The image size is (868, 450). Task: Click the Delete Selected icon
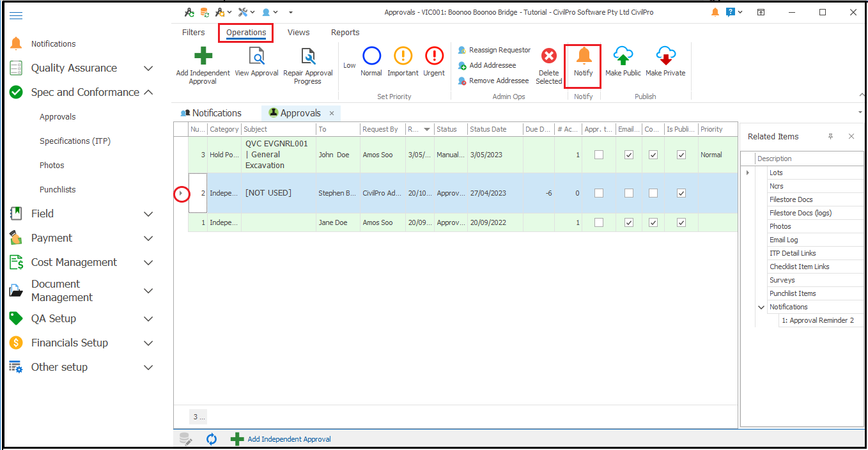pos(548,56)
